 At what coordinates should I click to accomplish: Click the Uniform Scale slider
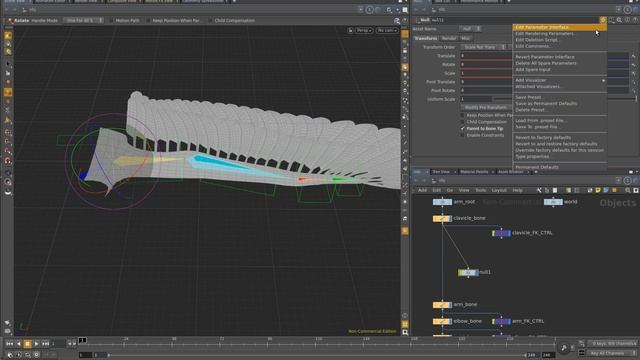(x=565, y=99)
